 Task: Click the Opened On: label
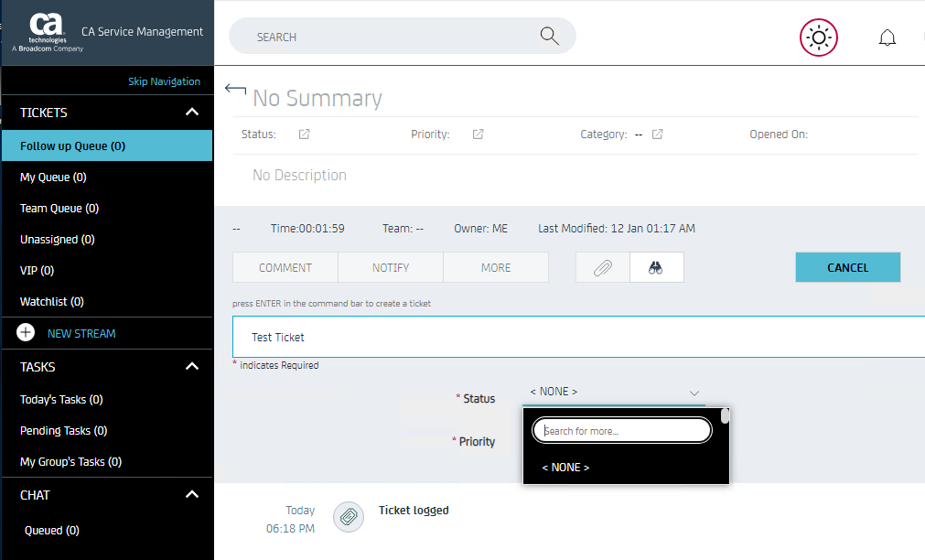[x=779, y=134]
